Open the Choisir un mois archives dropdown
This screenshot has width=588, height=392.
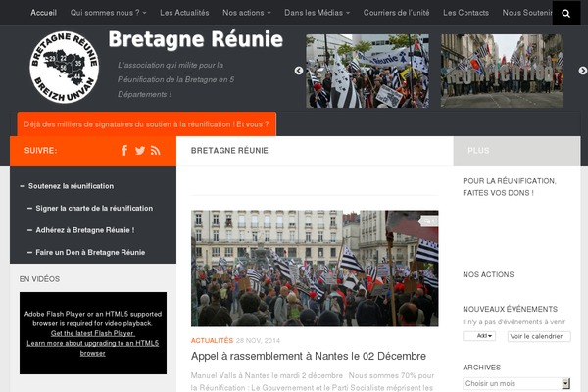point(516,383)
